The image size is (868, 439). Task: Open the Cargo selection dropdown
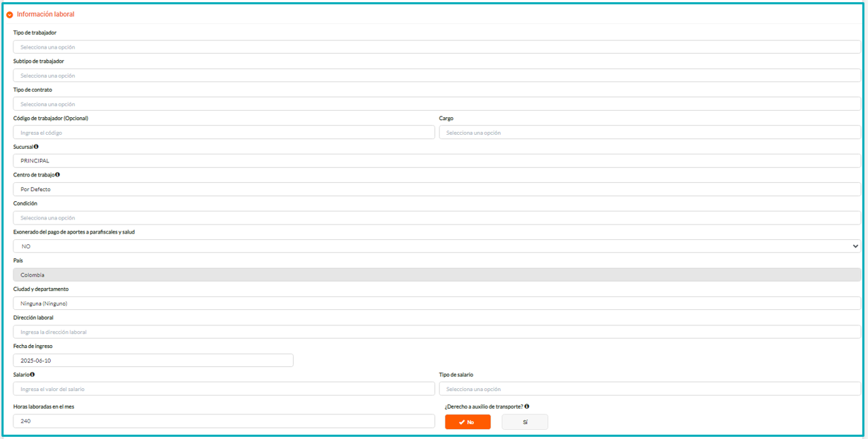pyautogui.click(x=649, y=133)
